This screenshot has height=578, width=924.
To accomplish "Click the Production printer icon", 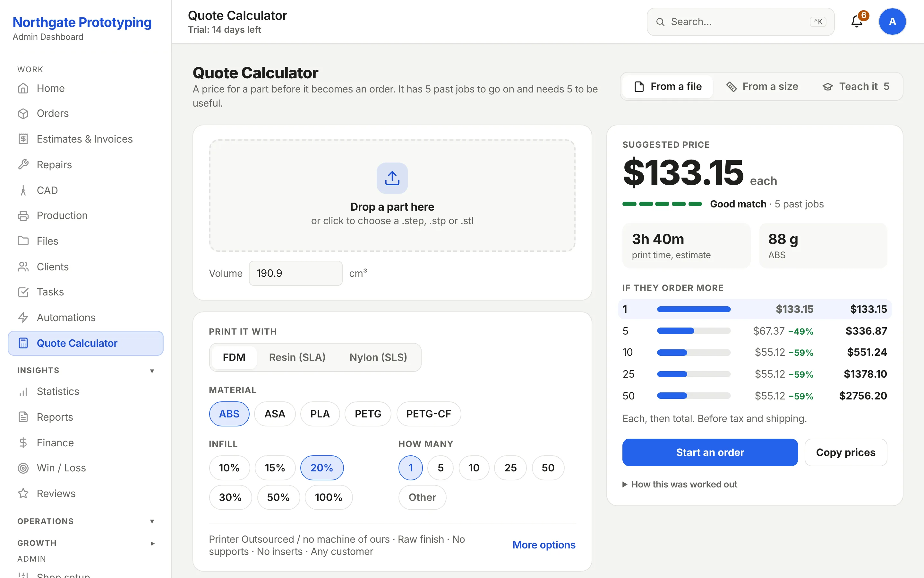I will [x=23, y=215].
